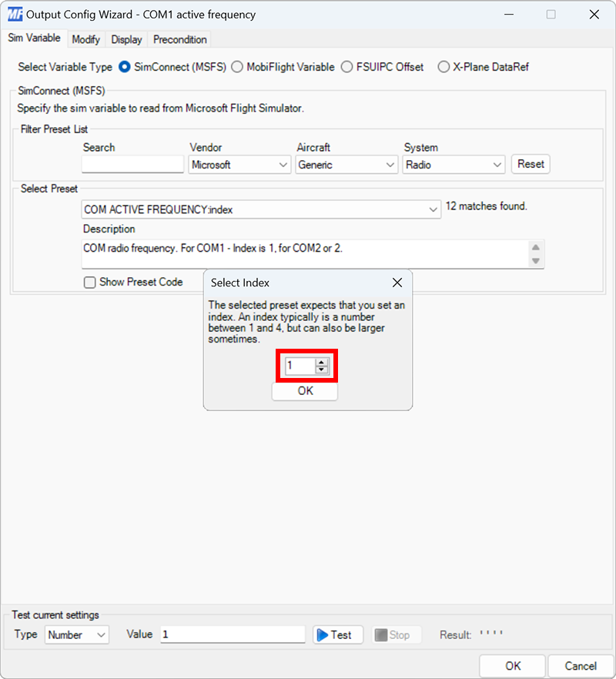Open the Precondition tab
Image resolution: width=616 pixels, height=679 pixels.
pos(179,39)
